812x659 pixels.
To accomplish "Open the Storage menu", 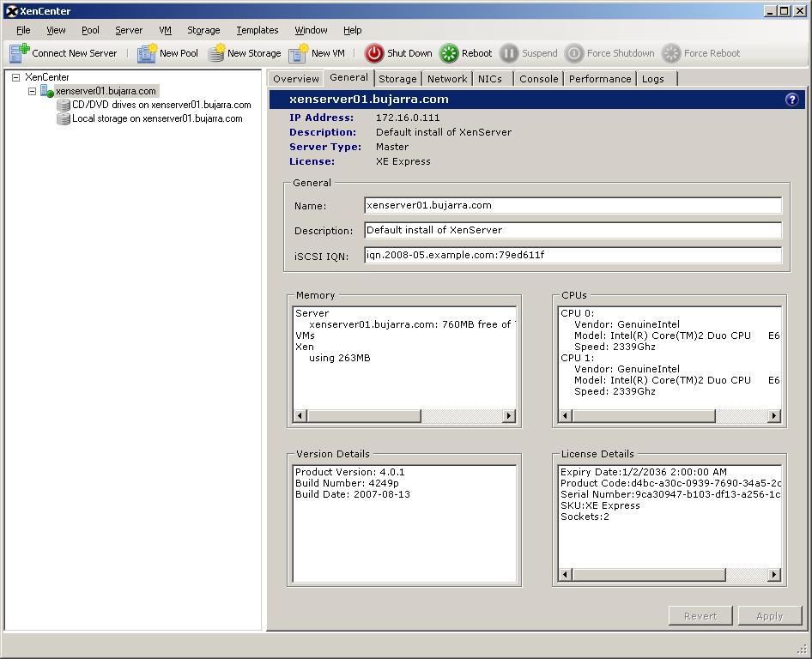I will pos(203,30).
